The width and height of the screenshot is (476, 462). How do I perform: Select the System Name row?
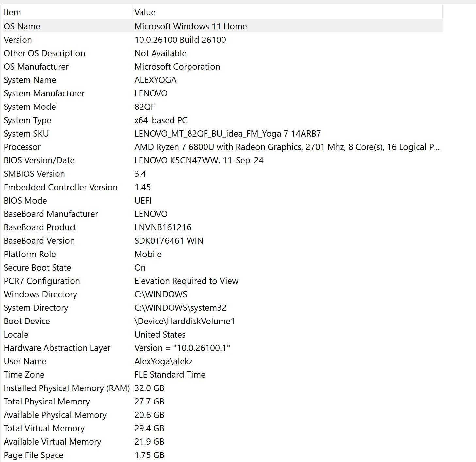click(x=30, y=80)
